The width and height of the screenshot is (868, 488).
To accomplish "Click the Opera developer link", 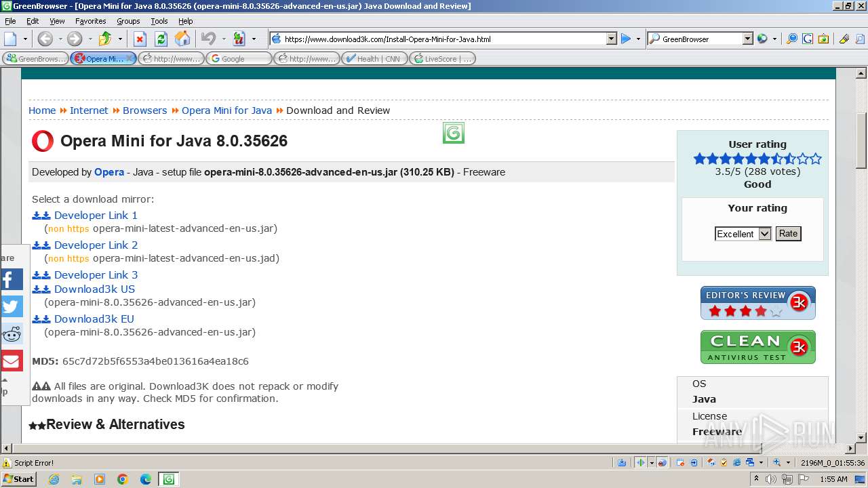I will [109, 172].
